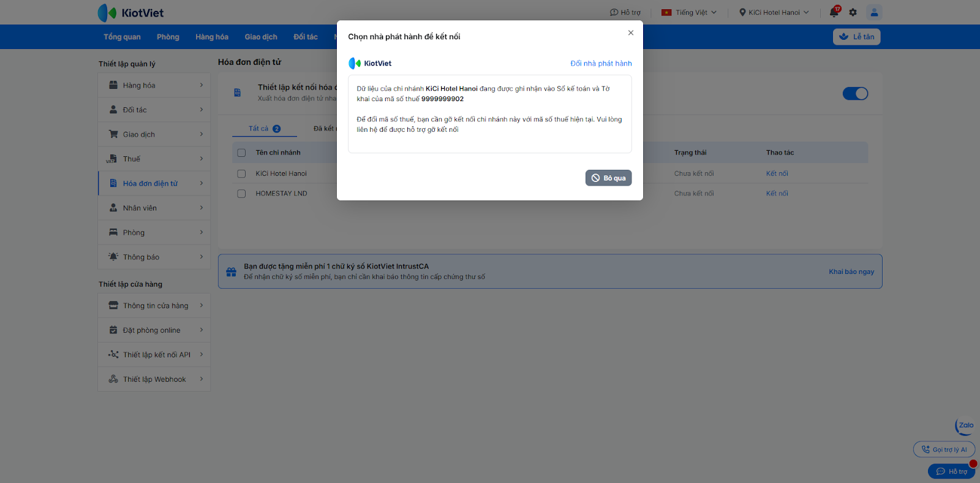Click the Lễ tân button
Viewport: 980px width, 483px height.
pyautogui.click(x=857, y=37)
